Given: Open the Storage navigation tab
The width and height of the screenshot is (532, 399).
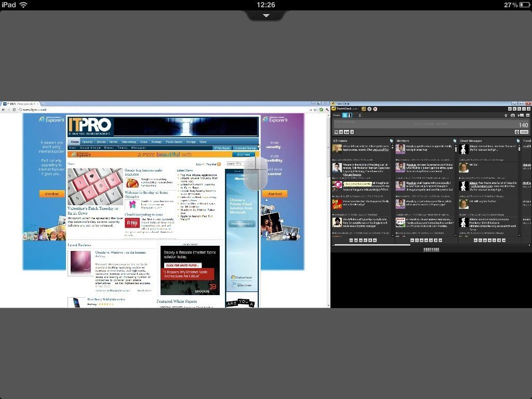Looking at the screenshot, I should coord(191,142).
